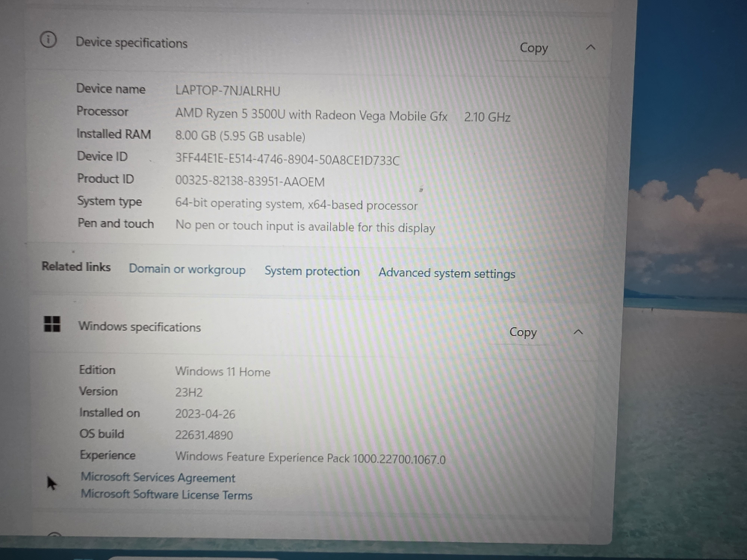The height and width of the screenshot is (560, 747).
Task: Select device name LAPTOP-7NJALRHU
Action: click(228, 90)
